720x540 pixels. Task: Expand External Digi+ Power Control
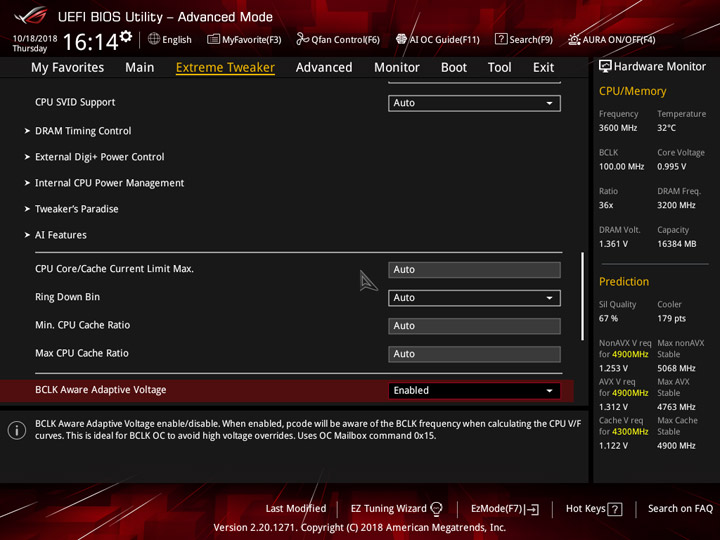click(x=100, y=157)
